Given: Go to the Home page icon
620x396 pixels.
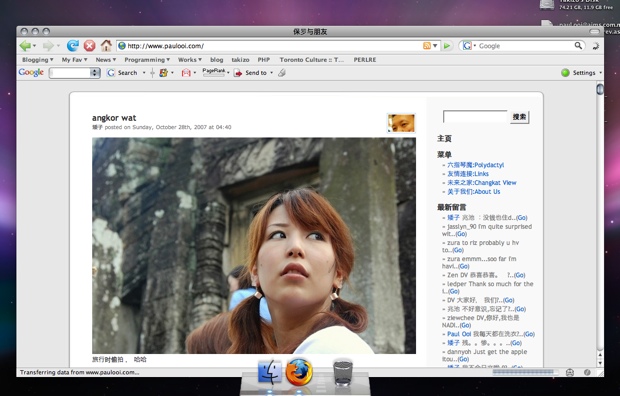Looking at the screenshot, I should point(106,46).
